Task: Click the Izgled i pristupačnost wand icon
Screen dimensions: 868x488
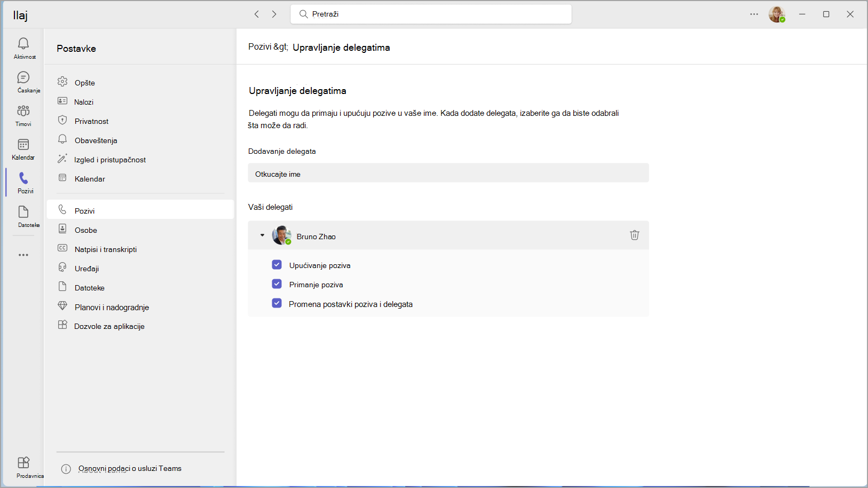Action: [62, 159]
